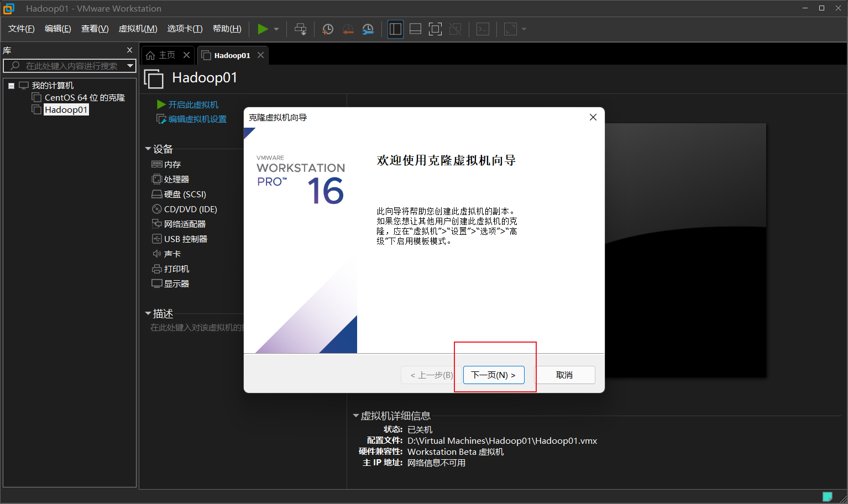Select 我的计算机 in library tree
Screen dimensions: 848x504
(x=53, y=86)
